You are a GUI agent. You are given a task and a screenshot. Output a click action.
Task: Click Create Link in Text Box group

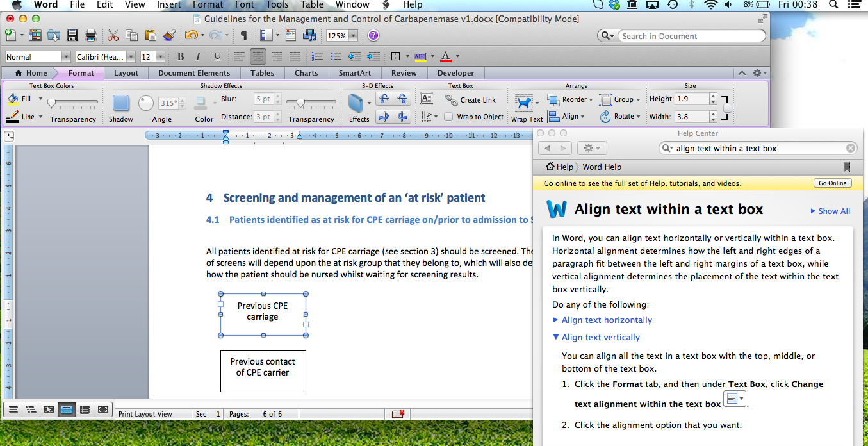471,99
